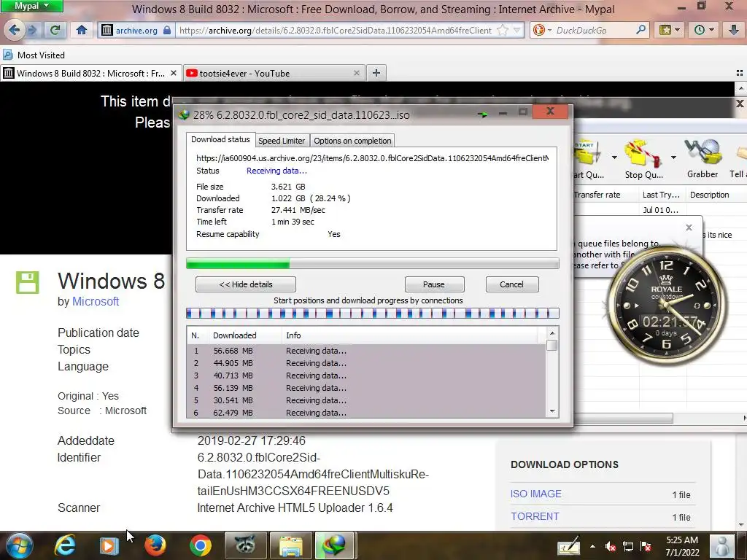This screenshot has height=560, width=747.
Task: Click the Start Queue icon in IDM window
Action: (589, 153)
